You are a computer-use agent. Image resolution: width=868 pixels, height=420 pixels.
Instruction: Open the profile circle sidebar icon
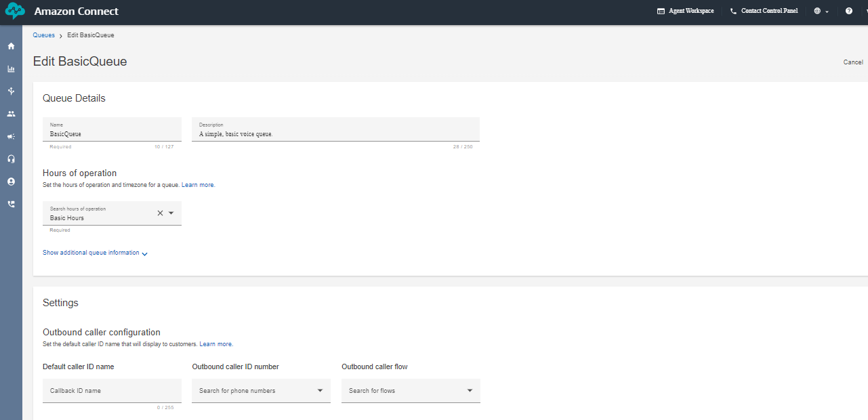(11, 182)
